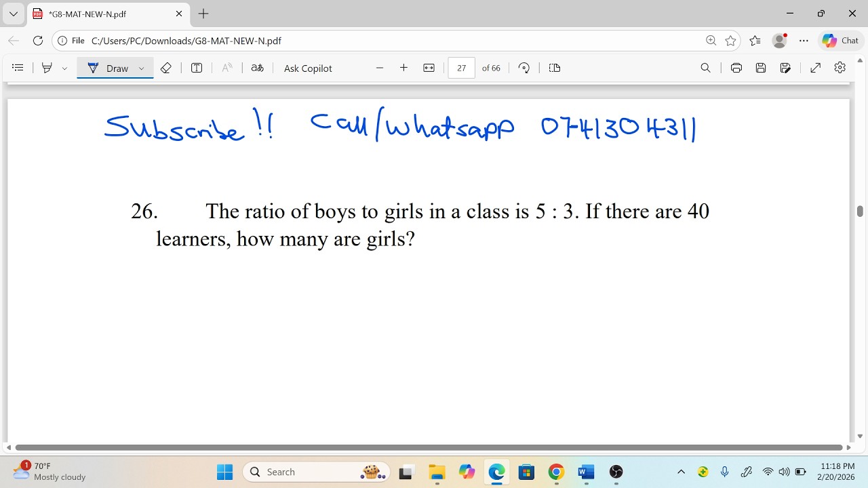Image resolution: width=868 pixels, height=488 pixels.
Task: Open a new browser tab
Action: (x=203, y=14)
